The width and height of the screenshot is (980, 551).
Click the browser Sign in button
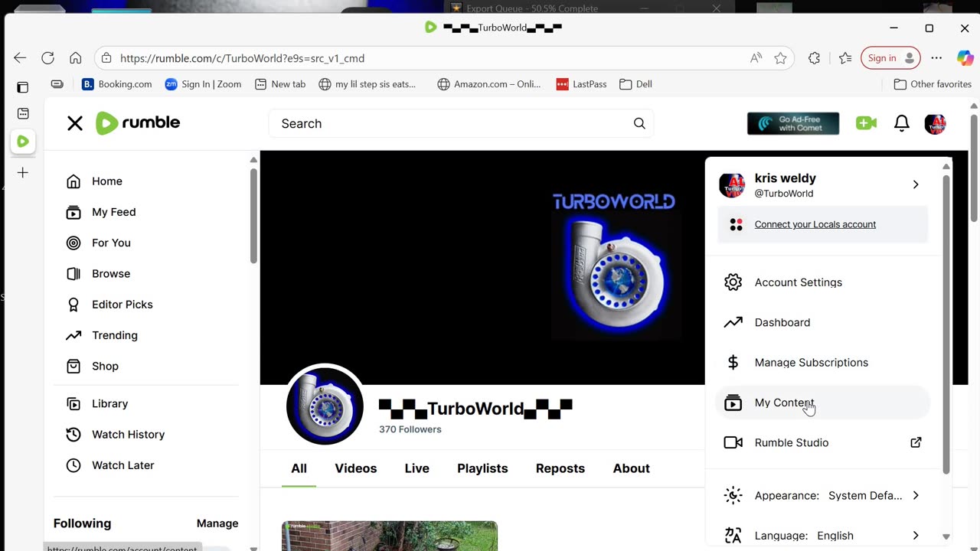click(890, 58)
